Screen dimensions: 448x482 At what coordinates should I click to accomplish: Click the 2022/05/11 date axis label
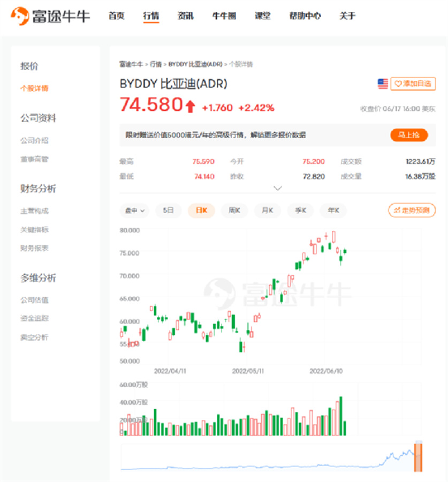click(248, 371)
